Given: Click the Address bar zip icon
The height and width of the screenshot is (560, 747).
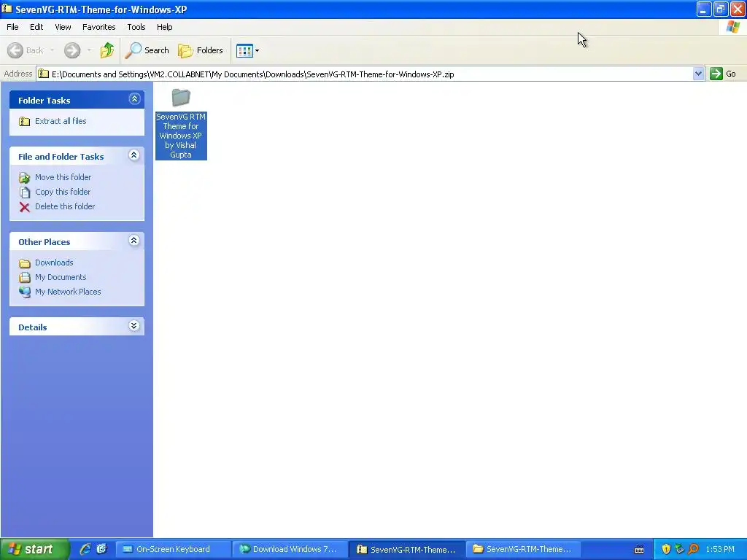Looking at the screenshot, I should (x=43, y=74).
